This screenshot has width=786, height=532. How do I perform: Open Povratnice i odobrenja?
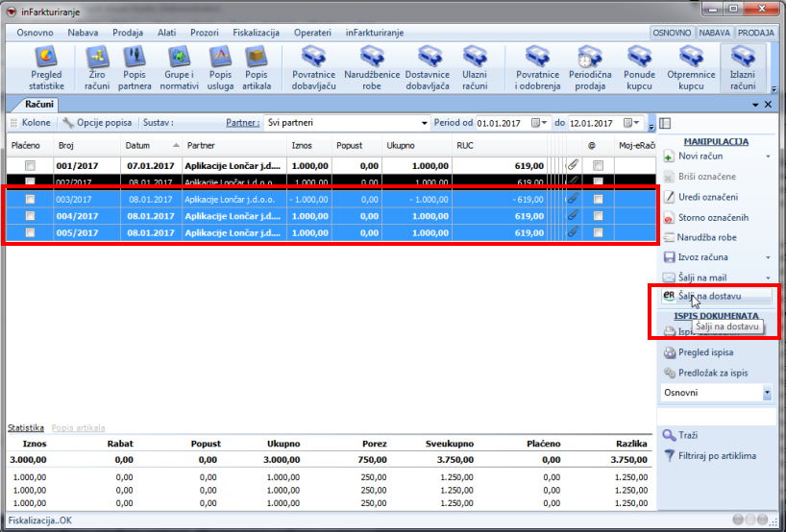537,68
